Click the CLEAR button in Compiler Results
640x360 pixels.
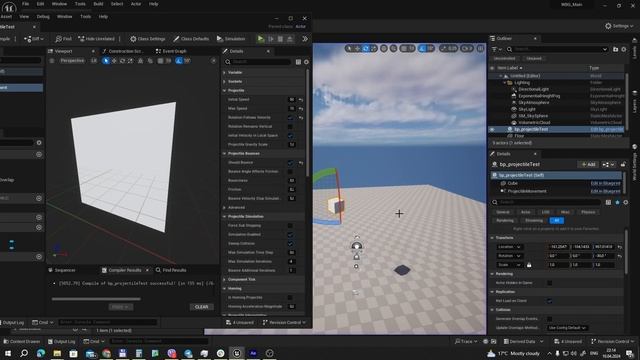(x=202, y=307)
